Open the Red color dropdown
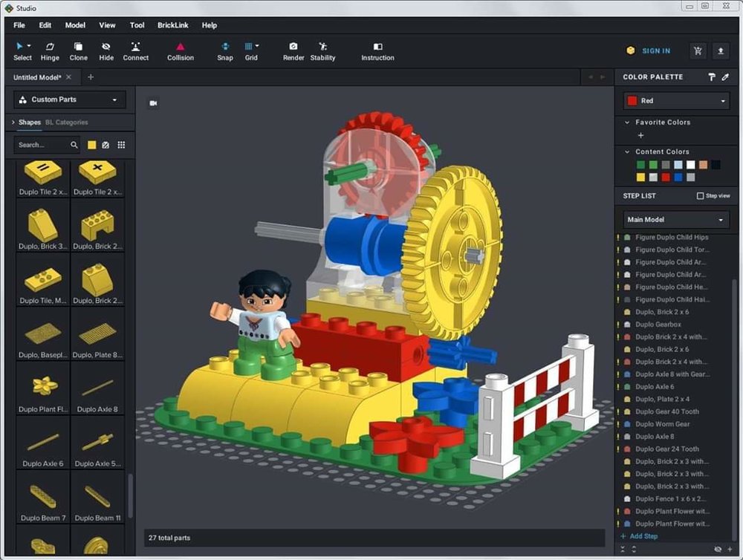Viewport: 743px width, 560px height. coord(676,100)
